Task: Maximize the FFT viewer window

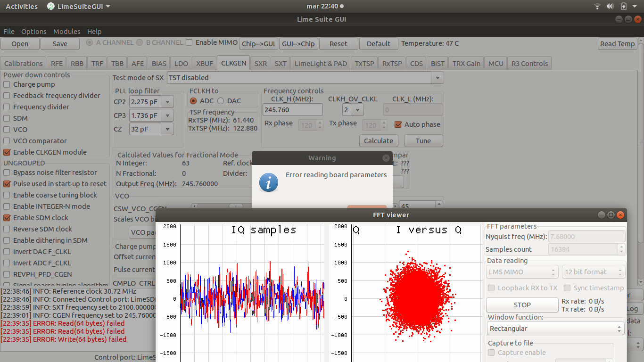Action: click(611, 215)
